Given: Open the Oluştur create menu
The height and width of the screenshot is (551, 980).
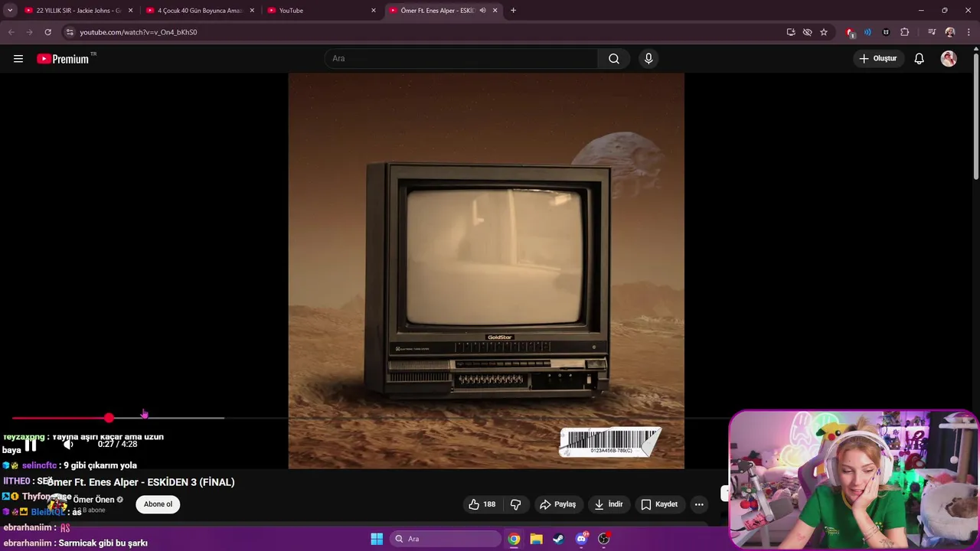Looking at the screenshot, I should (x=877, y=59).
